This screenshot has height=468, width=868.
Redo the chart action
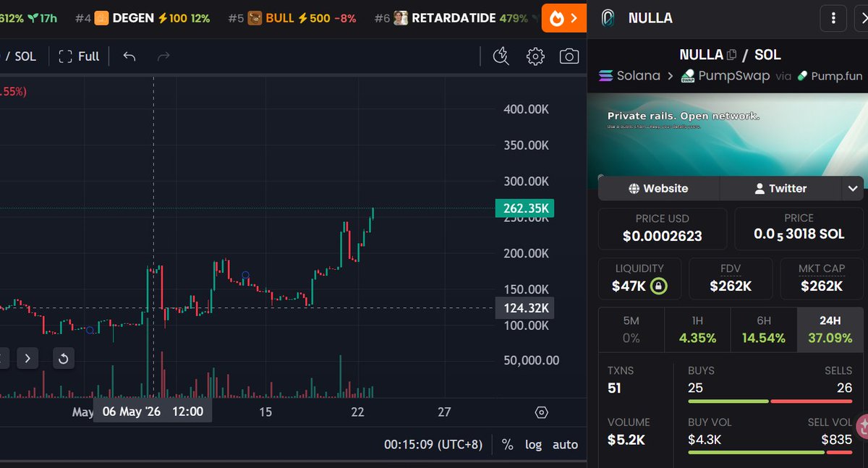(163, 56)
